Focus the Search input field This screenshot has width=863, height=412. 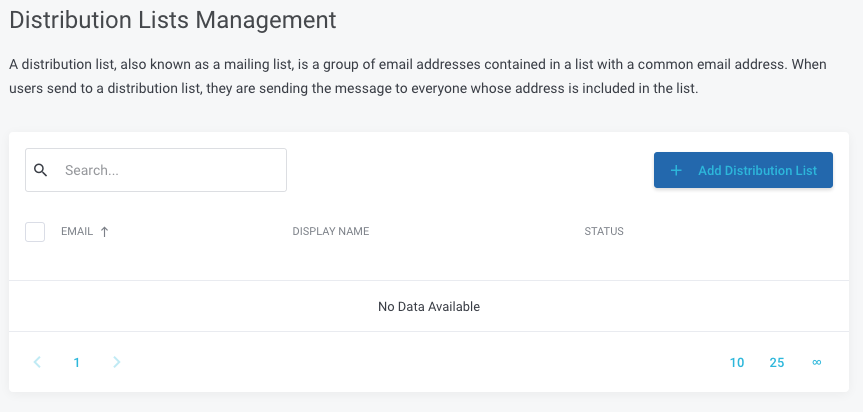(x=156, y=170)
